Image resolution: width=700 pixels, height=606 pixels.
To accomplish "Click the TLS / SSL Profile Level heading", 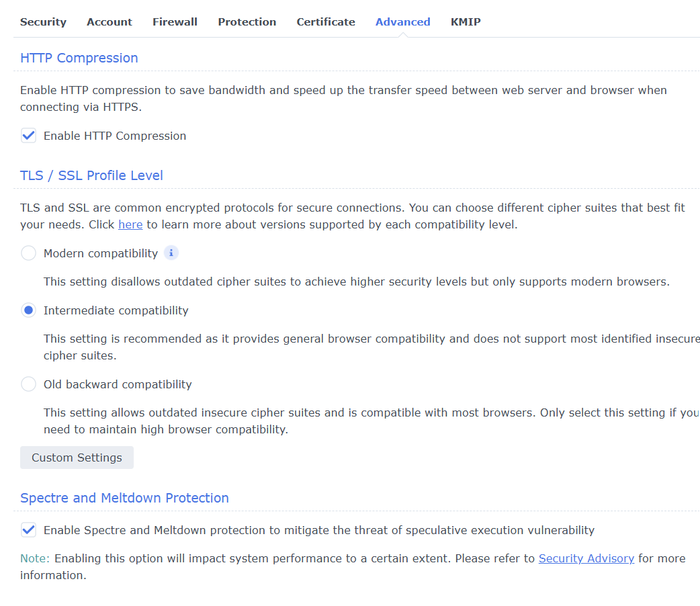I will 91,176.
